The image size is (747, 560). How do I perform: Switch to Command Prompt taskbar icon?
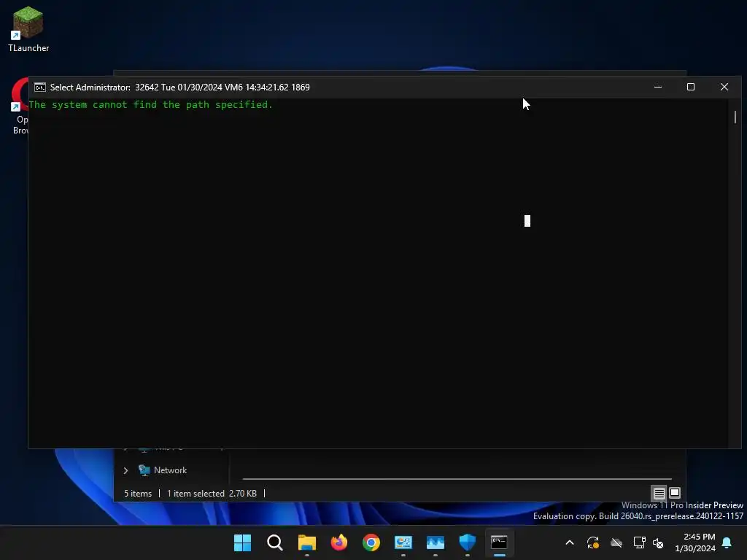(499, 542)
